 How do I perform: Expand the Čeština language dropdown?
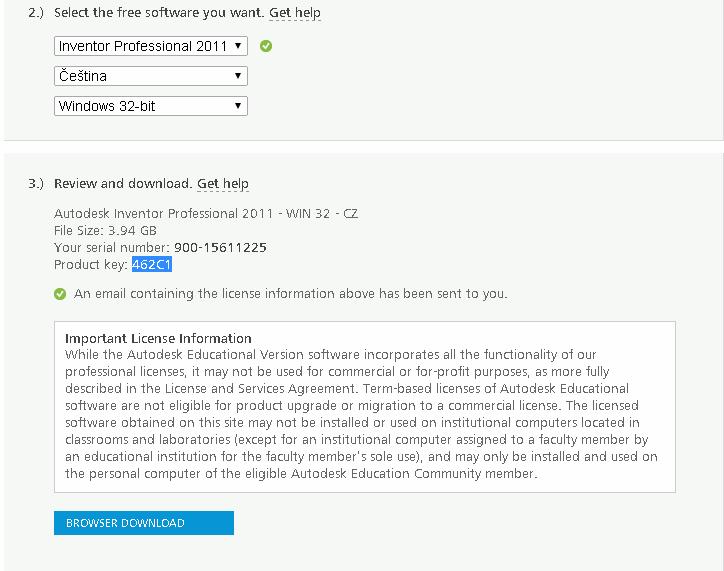[150, 76]
